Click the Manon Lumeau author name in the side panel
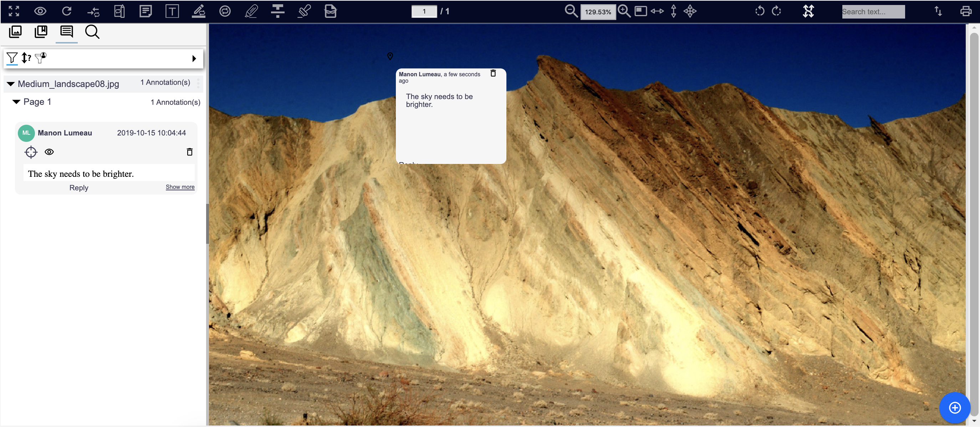 click(x=65, y=133)
